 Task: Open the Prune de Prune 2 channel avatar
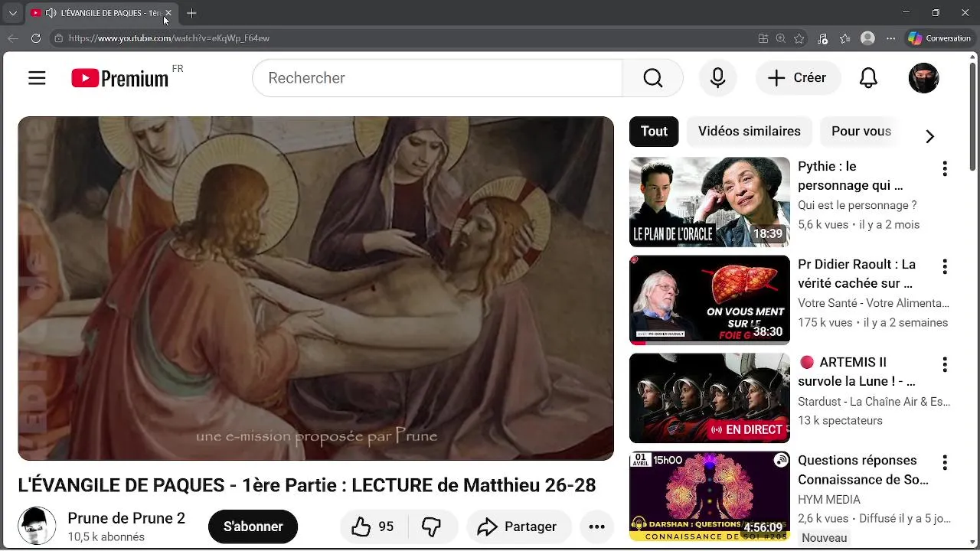tap(37, 526)
